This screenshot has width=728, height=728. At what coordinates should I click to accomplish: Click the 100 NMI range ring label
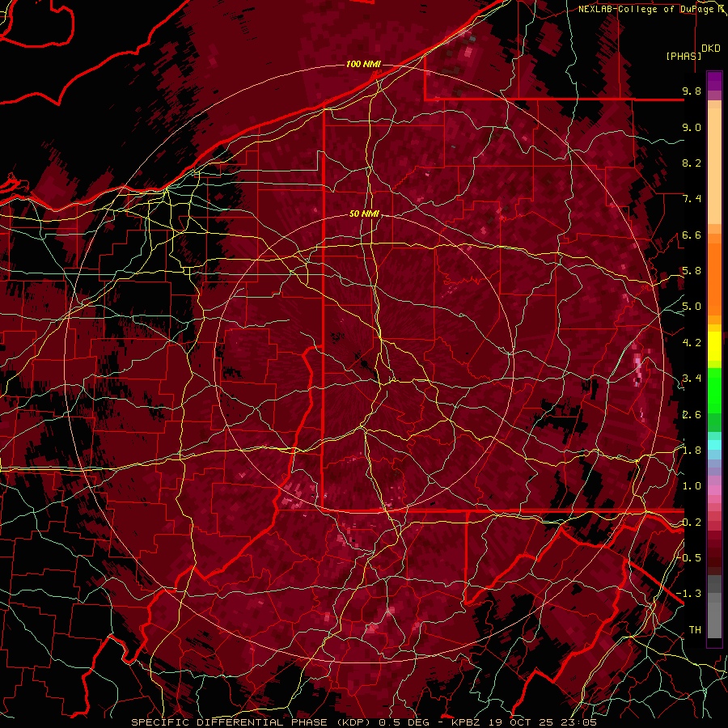[363, 64]
